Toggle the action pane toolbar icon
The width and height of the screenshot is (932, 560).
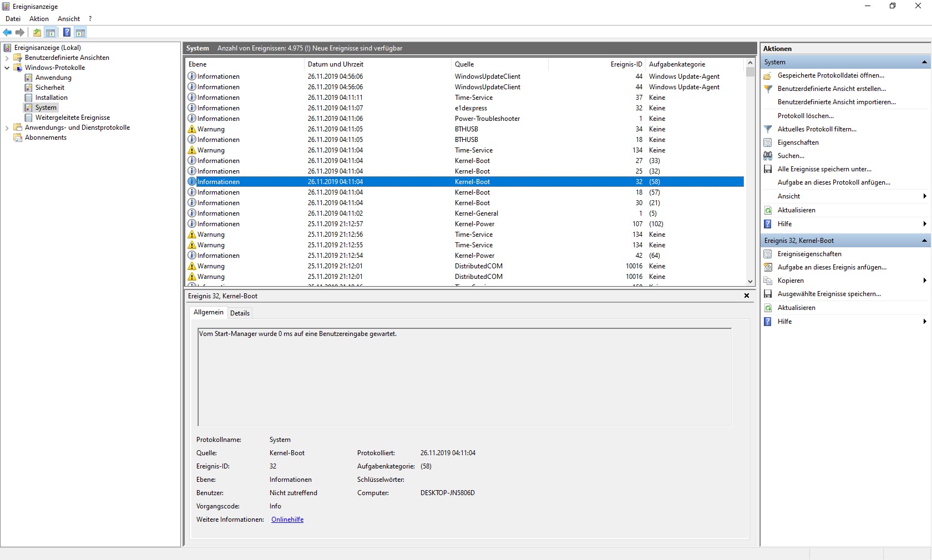tap(80, 33)
